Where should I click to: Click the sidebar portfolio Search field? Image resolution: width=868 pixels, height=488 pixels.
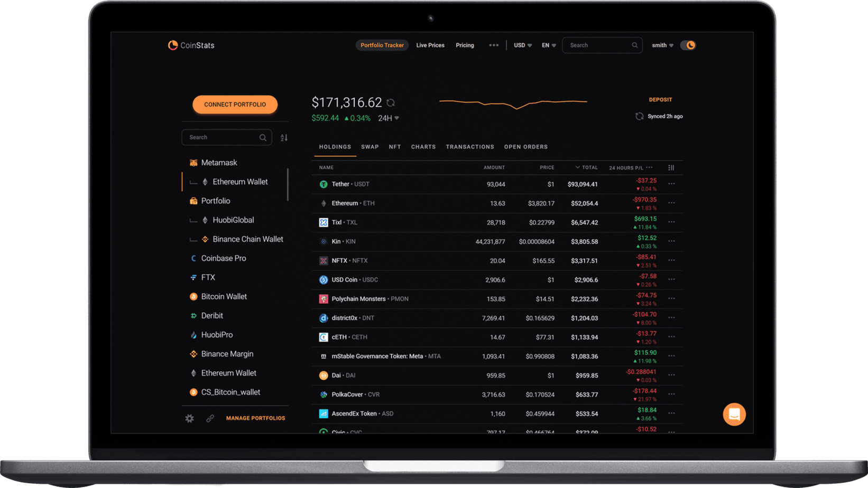pyautogui.click(x=227, y=137)
